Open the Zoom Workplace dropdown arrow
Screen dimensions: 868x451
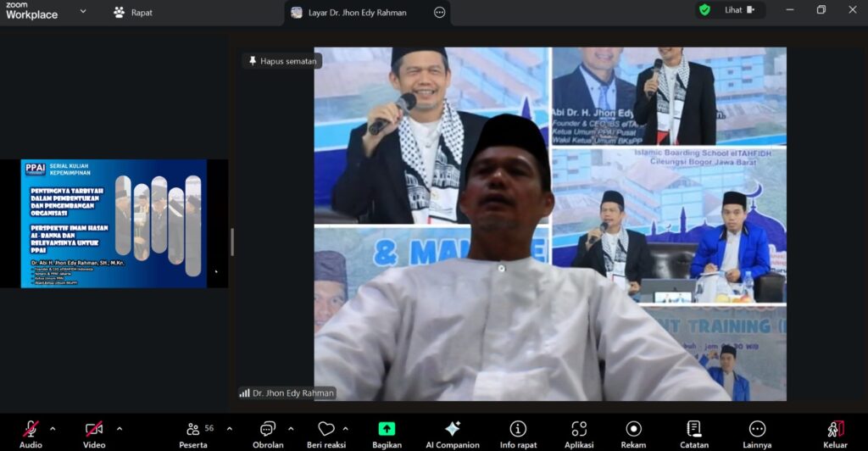point(83,10)
